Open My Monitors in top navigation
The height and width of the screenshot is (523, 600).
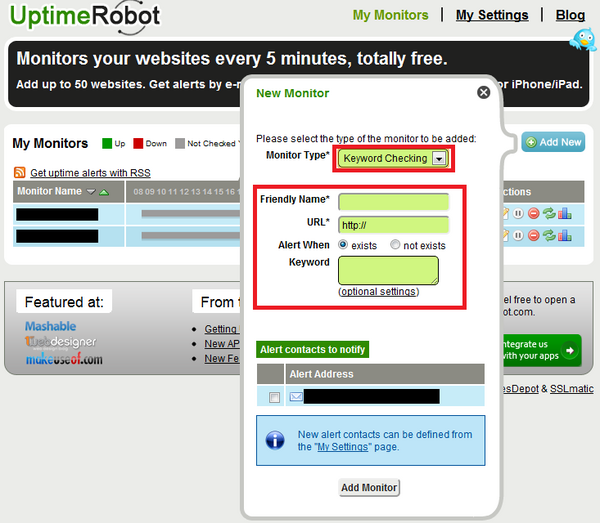point(390,15)
